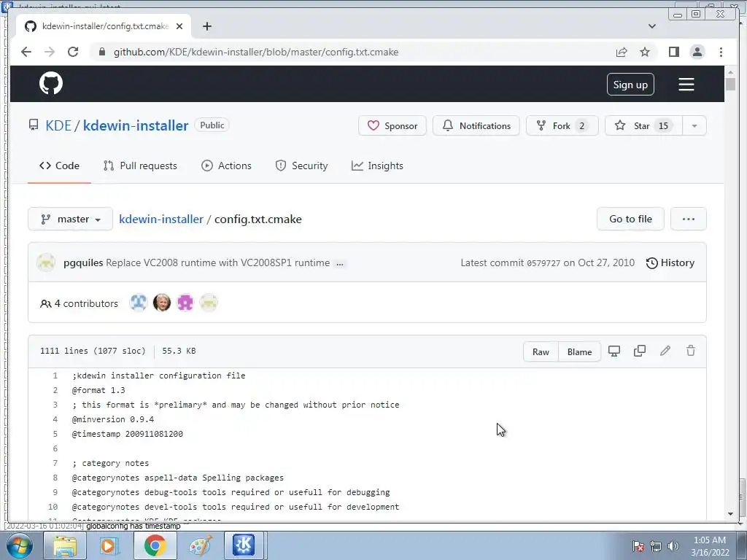This screenshot has width=747, height=560.
Task: Open the hamburger navigation menu
Action: (686, 85)
